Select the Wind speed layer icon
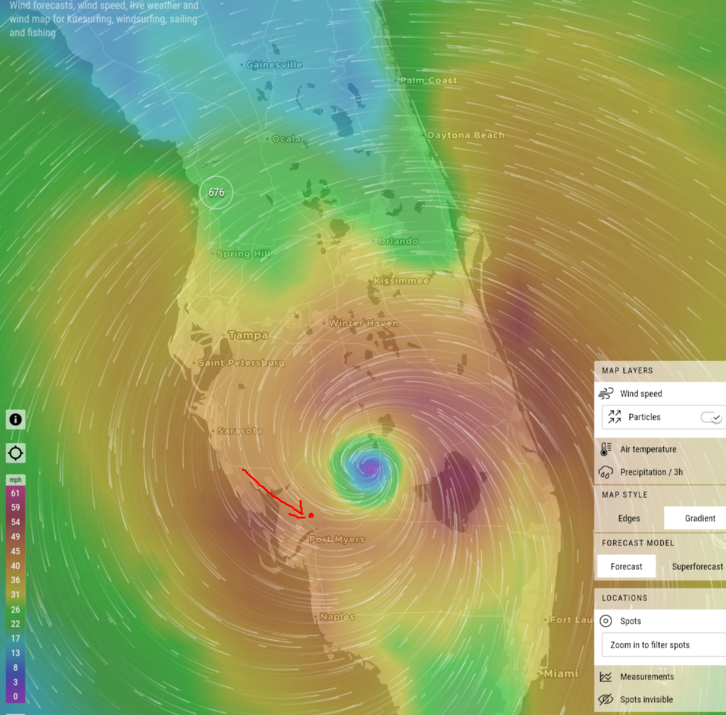The image size is (726, 715). point(607,394)
